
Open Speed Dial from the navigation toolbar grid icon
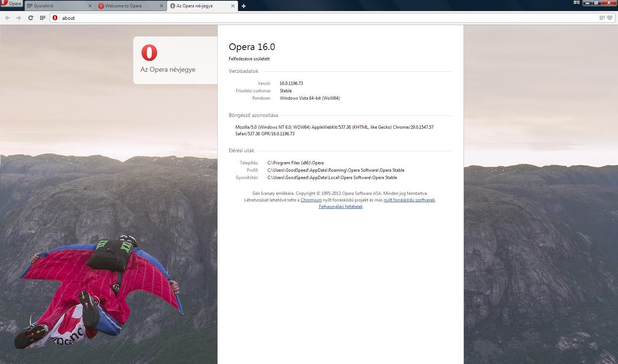43,18
